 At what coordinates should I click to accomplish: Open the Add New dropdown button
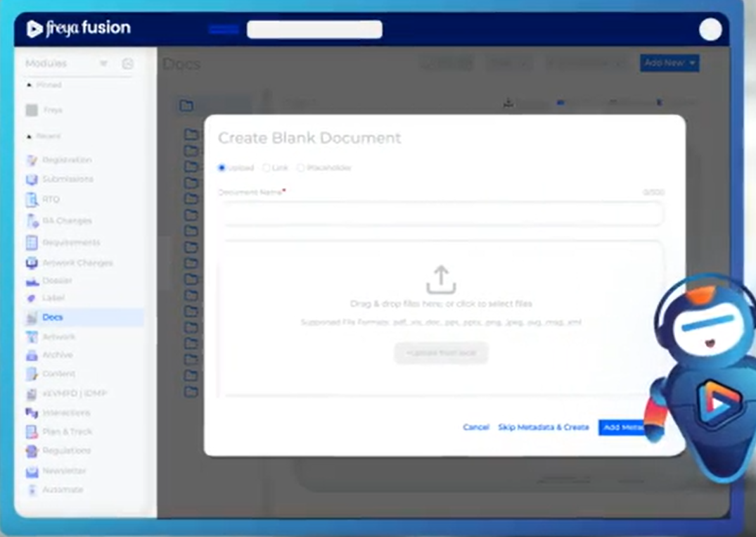click(669, 63)
